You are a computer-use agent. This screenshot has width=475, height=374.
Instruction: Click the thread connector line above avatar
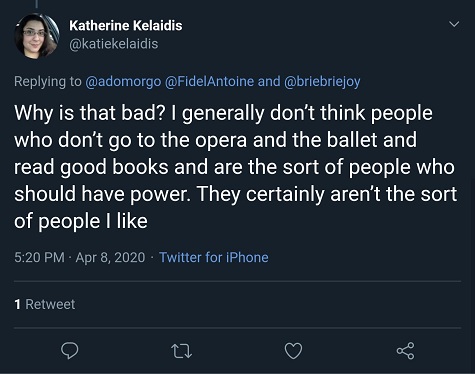coord(36,4)
